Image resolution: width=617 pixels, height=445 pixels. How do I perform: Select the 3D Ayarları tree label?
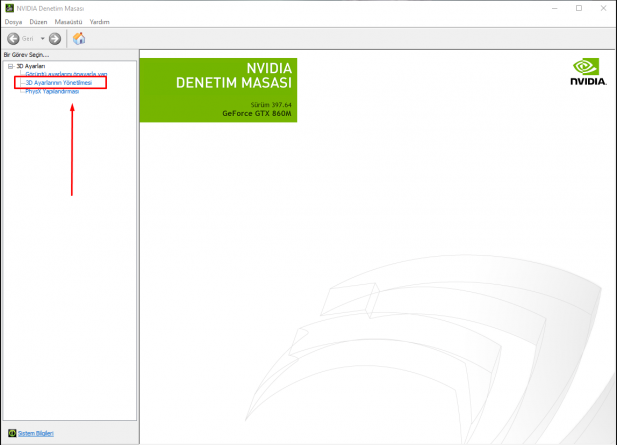click(31, 66)
